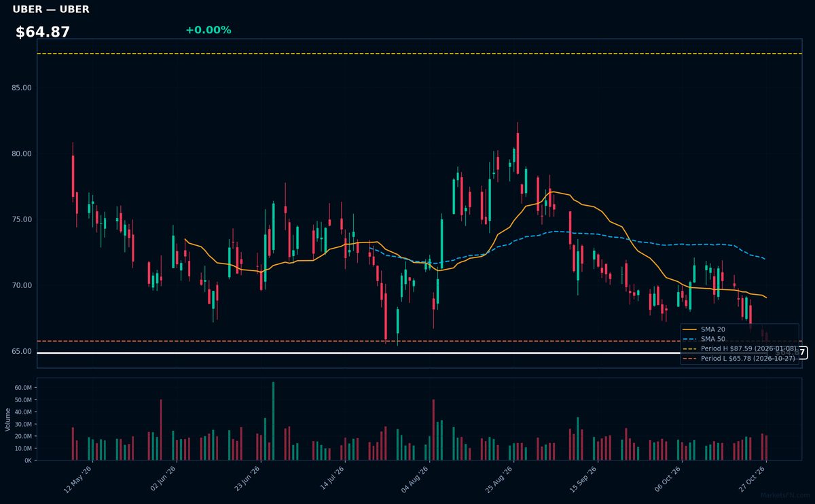Click the 25 Aug '26 date label
Image resolution: width=815 pixels, height=504 pixels.
(499, 480)
